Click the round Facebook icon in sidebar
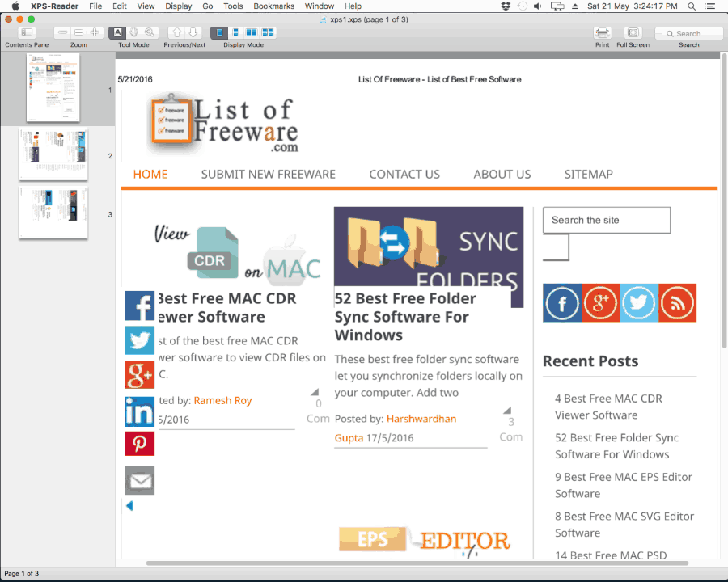728x582 pixels. (x=562, y=303)
